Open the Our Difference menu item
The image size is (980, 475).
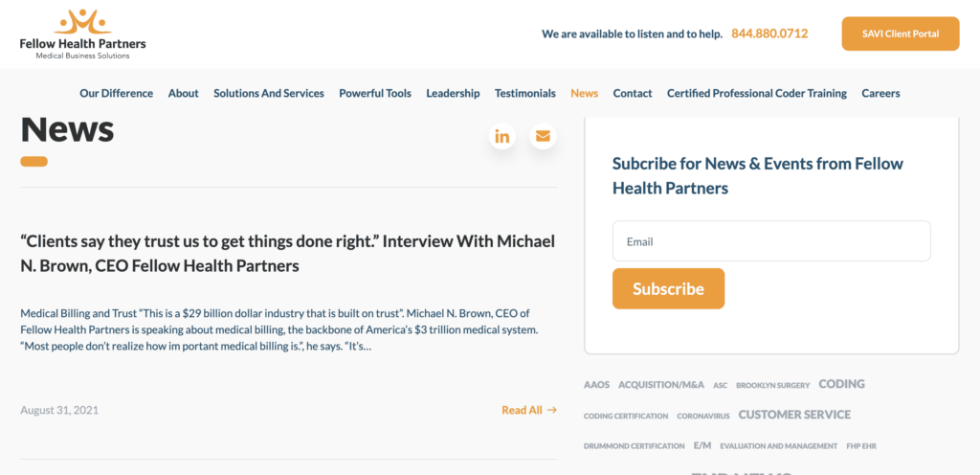coord(116,93)
